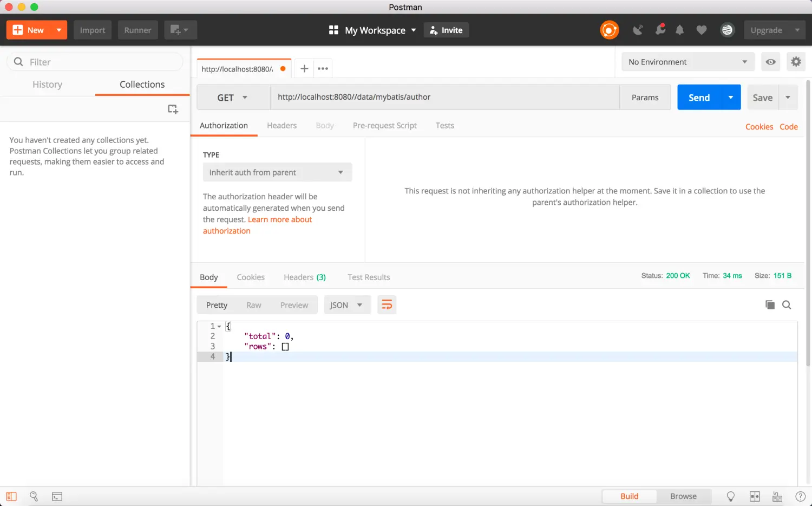Open the GET method dropdown
Image resolution: width=812 pixels, height=506 pixels.
(x=233, y=98)
